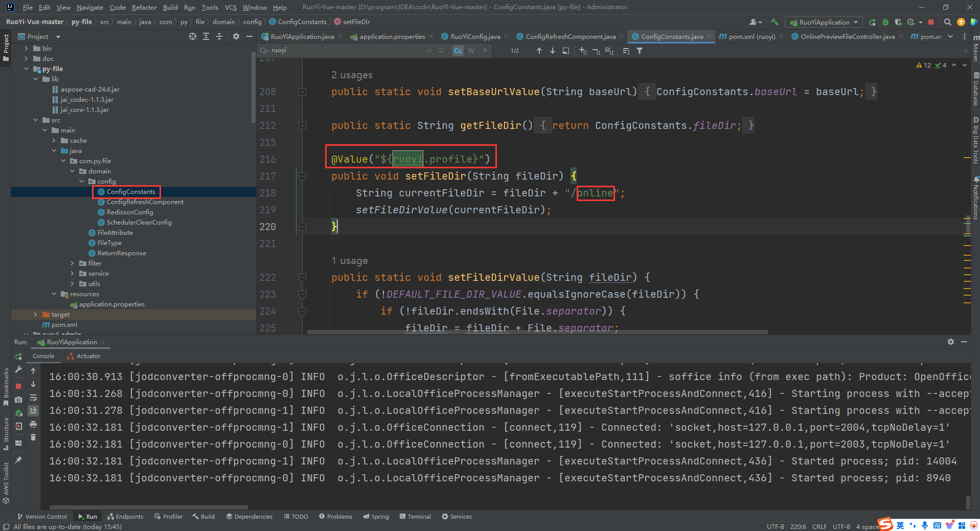The width and height of the screenshot is (980, 531).
Task: Select Opened File target icon in Project panel
Action: (x=192, y=36)
